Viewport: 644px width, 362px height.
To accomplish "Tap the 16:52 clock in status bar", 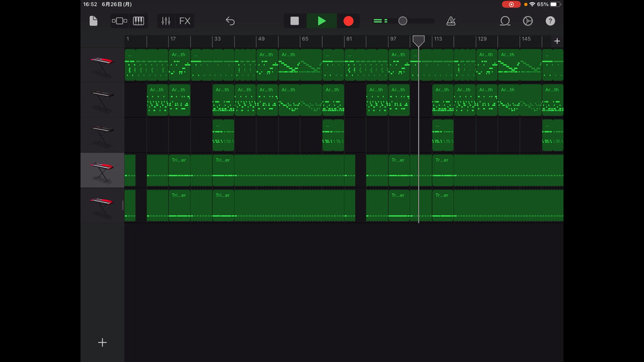I will (x=90, y=4).
